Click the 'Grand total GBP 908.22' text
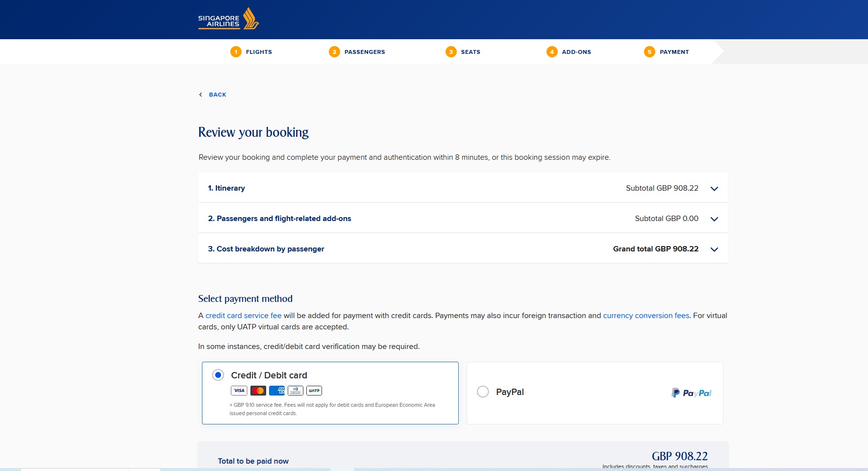 tap(656, 249)
